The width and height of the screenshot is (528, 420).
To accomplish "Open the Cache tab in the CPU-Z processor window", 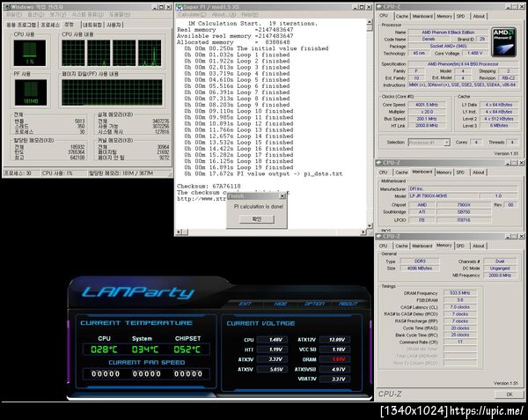I will coord(402,16).
